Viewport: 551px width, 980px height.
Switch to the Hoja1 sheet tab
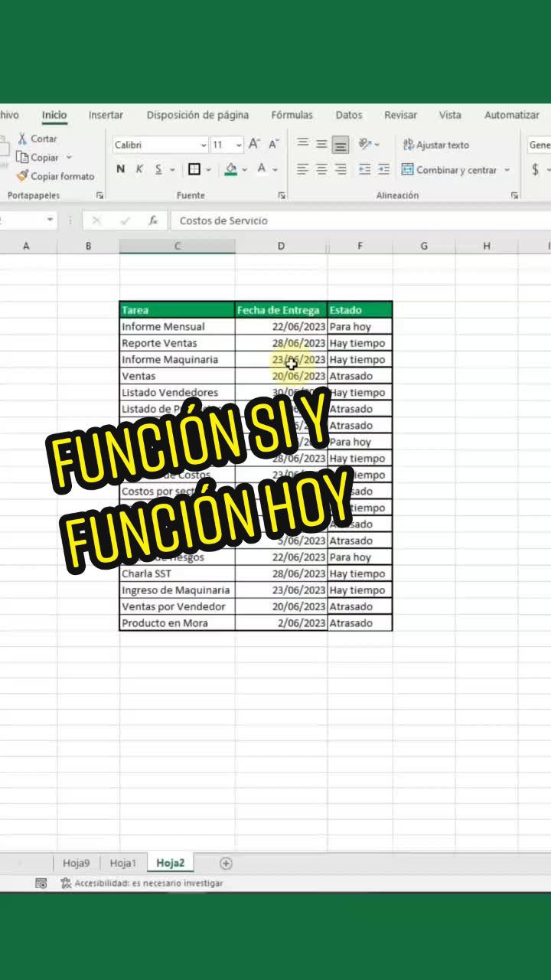(x=122, y=863)
